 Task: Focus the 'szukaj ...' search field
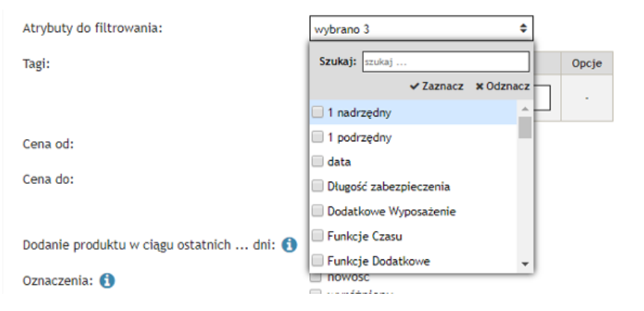point(445,62)
